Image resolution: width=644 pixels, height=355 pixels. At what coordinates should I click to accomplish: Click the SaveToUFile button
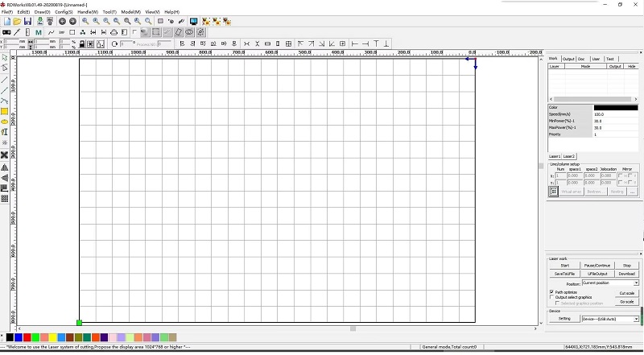click(x=565, y=274)
